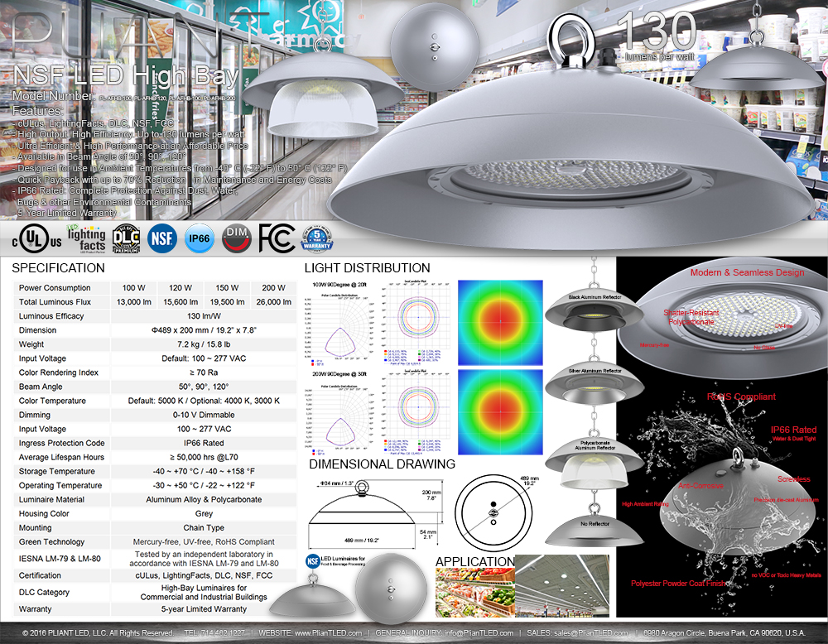Viewport: 828px width, 644px height.
Task: Select the '19,500 lm' luminous flux value
Action: [227, 302]
